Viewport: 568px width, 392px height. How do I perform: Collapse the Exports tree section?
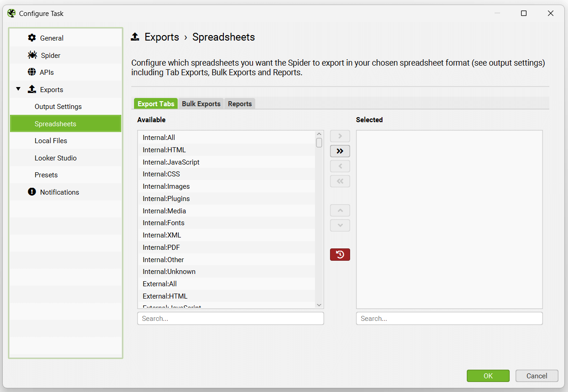click(x=18, y=89)
